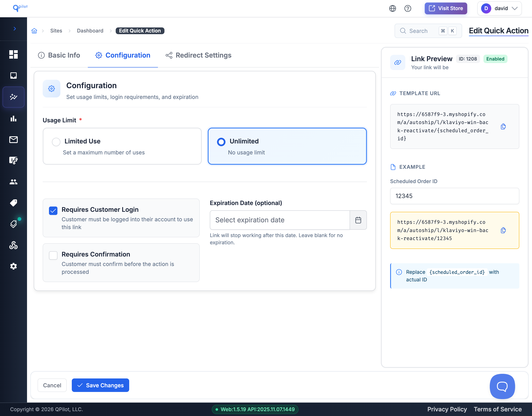Select the Limited Use option
Viewport: 532px width, 416px height.
coord(56,142)
